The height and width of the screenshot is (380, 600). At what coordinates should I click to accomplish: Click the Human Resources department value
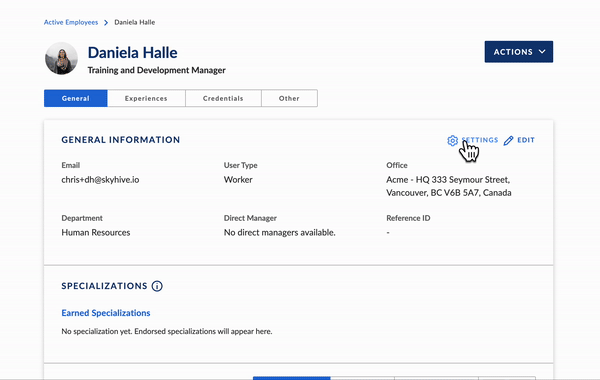96,232
